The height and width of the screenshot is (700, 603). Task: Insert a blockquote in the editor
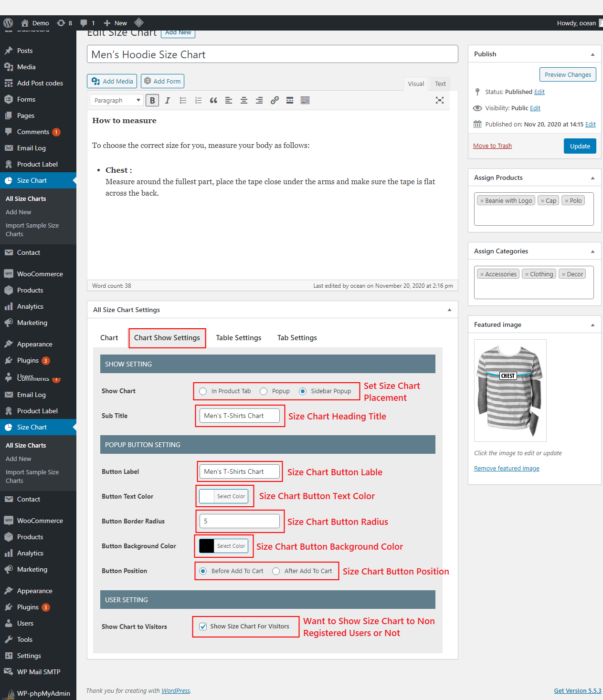tap(213, 100)
